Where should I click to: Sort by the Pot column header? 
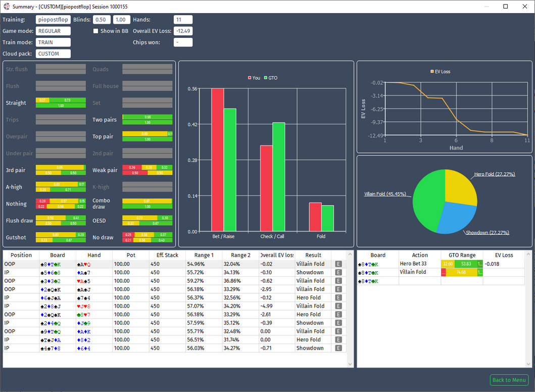(x=131, y=255)
